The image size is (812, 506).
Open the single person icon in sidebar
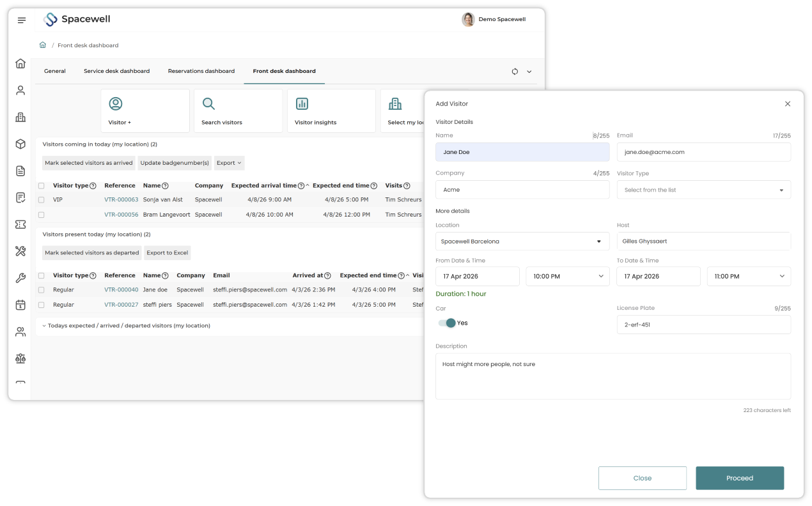(20, 90)
